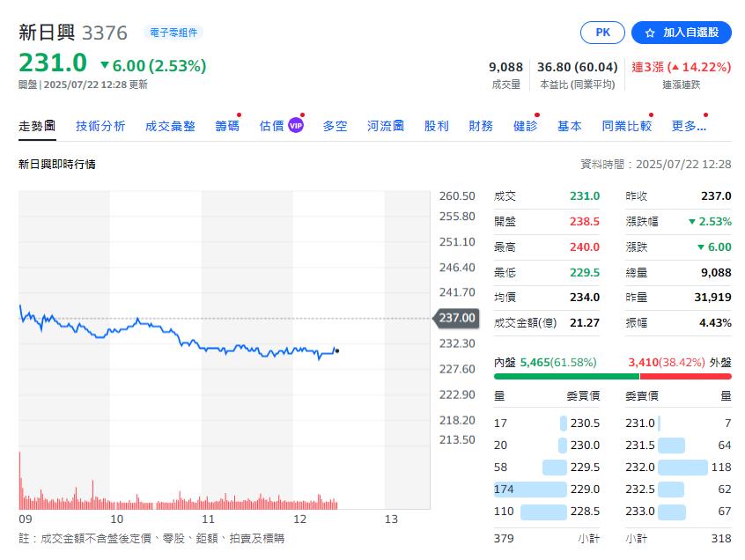
Task: Click the 最低 value 229.5
Action: point(585,272)
